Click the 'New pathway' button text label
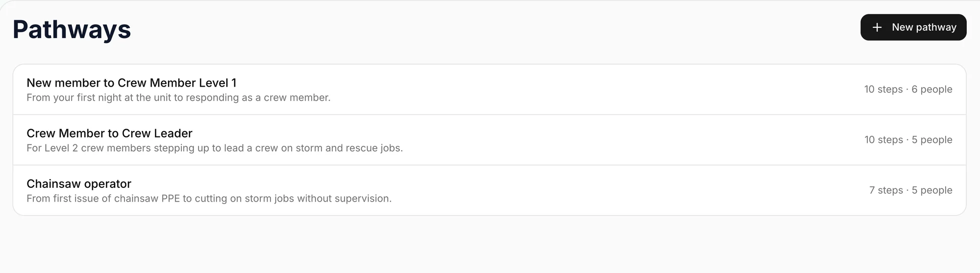This screenshot has height=273, width=980. click(924, 27)
